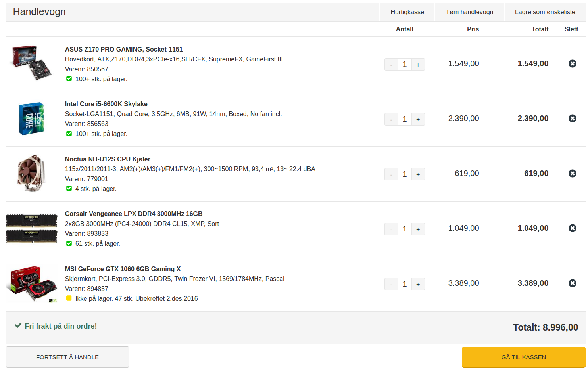Increase Corsair Vengeance LPX quantity

tap(418, 229)
